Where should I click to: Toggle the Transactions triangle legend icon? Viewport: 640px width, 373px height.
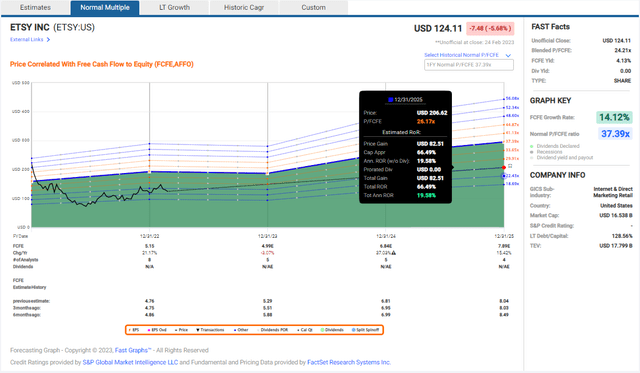198,330
